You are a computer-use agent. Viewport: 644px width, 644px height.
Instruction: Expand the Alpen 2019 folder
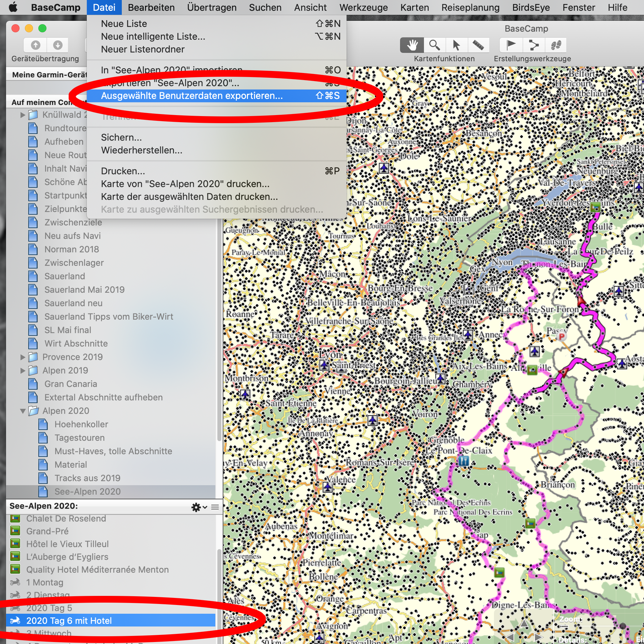[x=23, y=370]
